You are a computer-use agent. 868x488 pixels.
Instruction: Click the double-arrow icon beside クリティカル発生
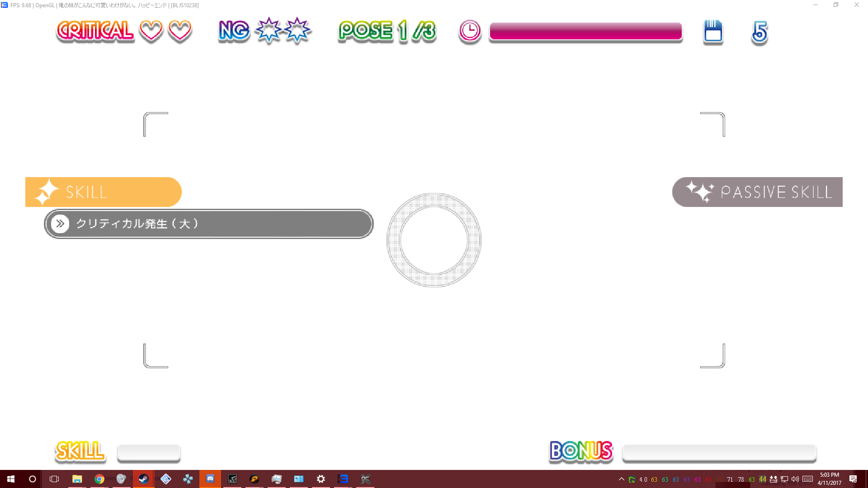click(x=60, y=224)
